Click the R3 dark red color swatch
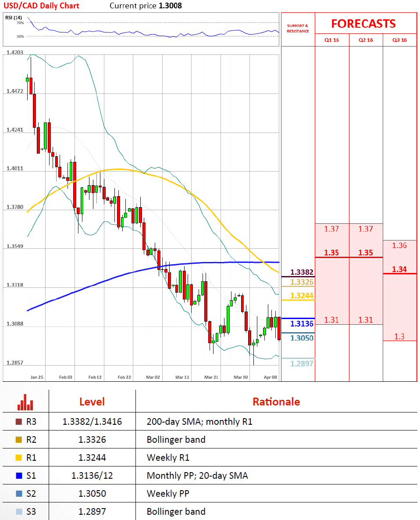Viewport: 420px width, 520px height. 19,422
